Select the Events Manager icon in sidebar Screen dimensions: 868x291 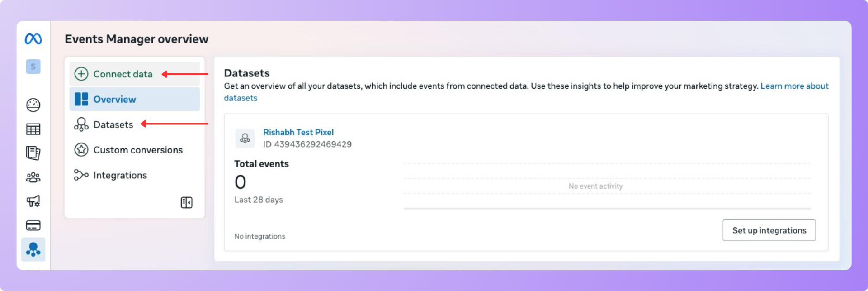coord(33,249)
